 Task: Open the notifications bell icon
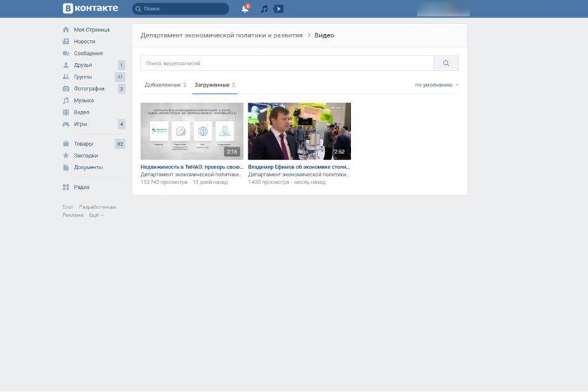pyautogui.click(x=245, y=9)
